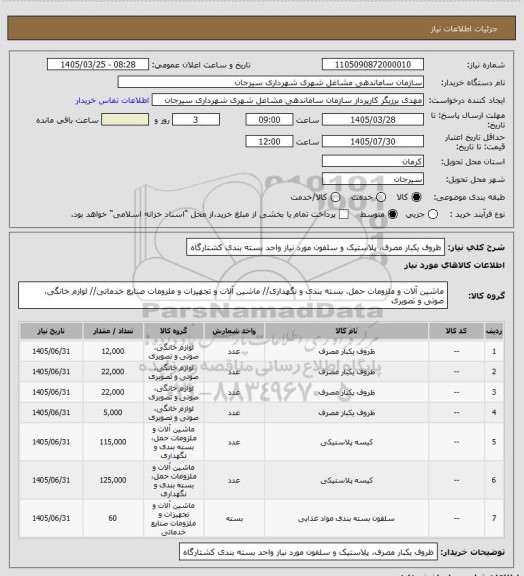Select the خدمت radio button
This screenshot has width=524, height=576.
click(x=381, y=197)
